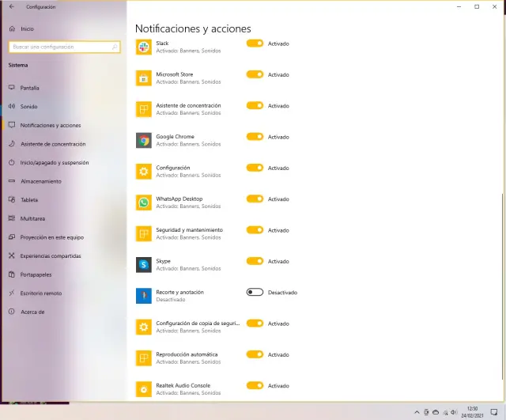The height and width of the screenshot is (420, 506).
Task: Turn off Google Chrome notifications toggle
Action: (x=255, y=137)
